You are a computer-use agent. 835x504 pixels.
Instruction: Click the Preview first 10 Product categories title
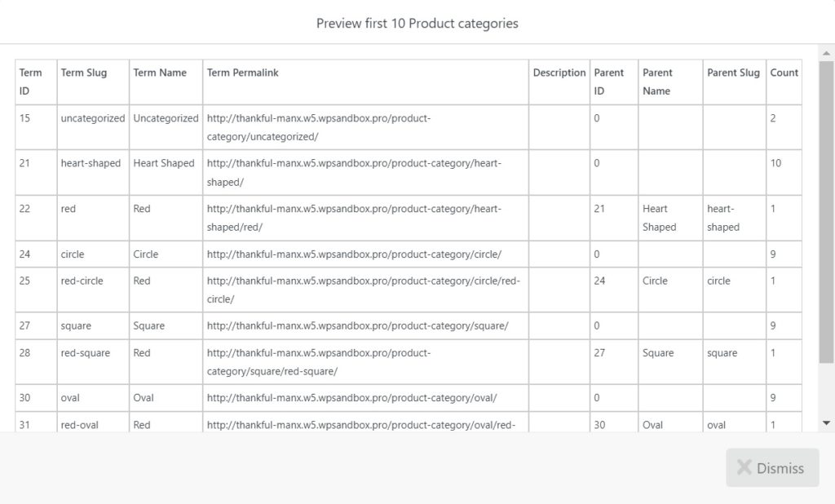point(417,24)
